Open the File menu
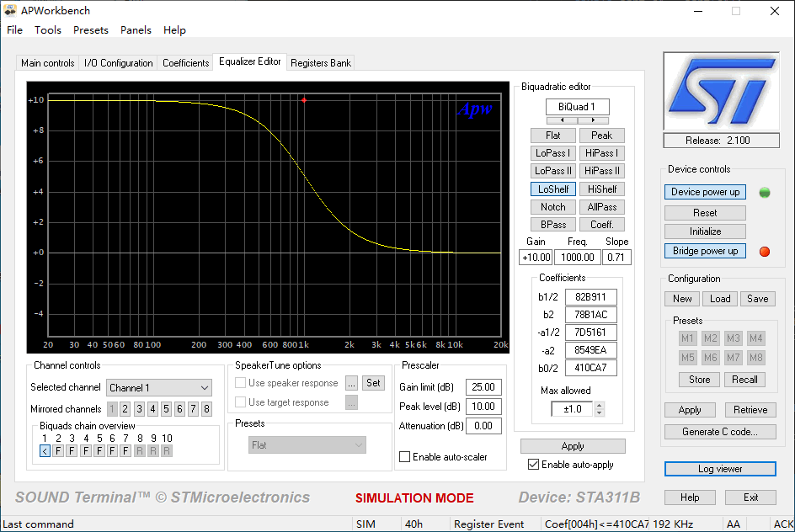This screenshot has width=795, height=532. (14, 30)
